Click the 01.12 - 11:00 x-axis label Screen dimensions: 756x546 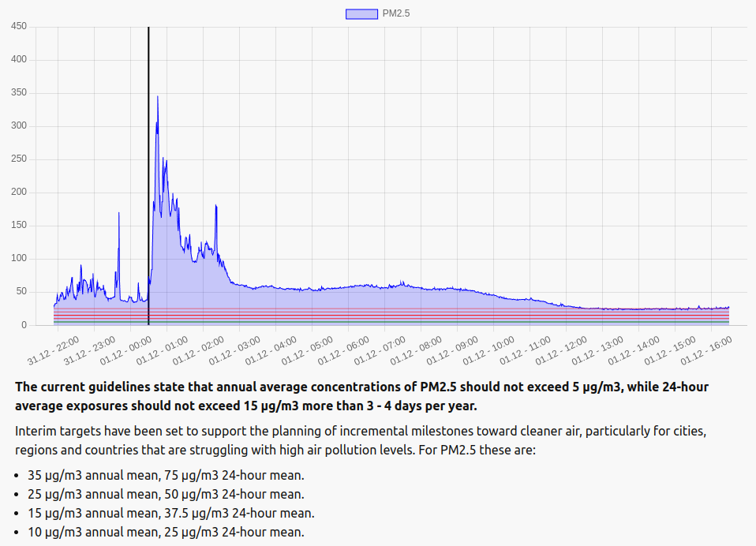tap(525, 350)
